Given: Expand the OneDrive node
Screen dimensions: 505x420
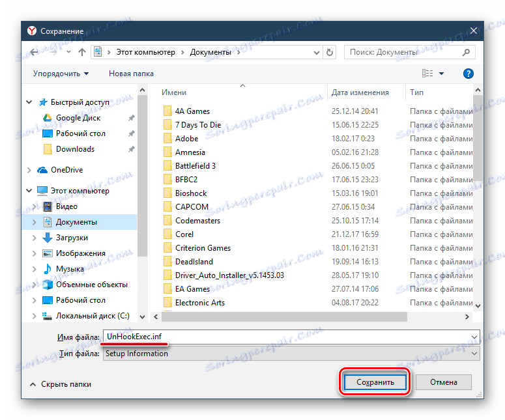Looking at the screenshot, I should (x=29, y=170).
